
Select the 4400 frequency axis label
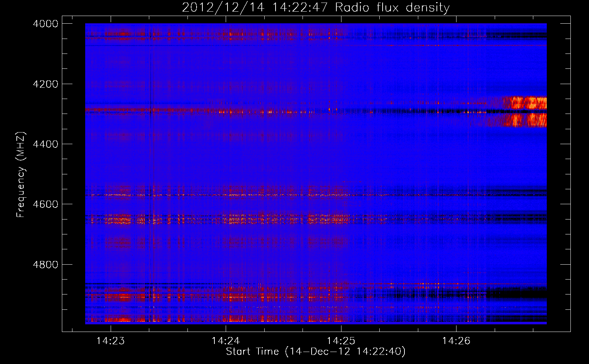(46, 144)
